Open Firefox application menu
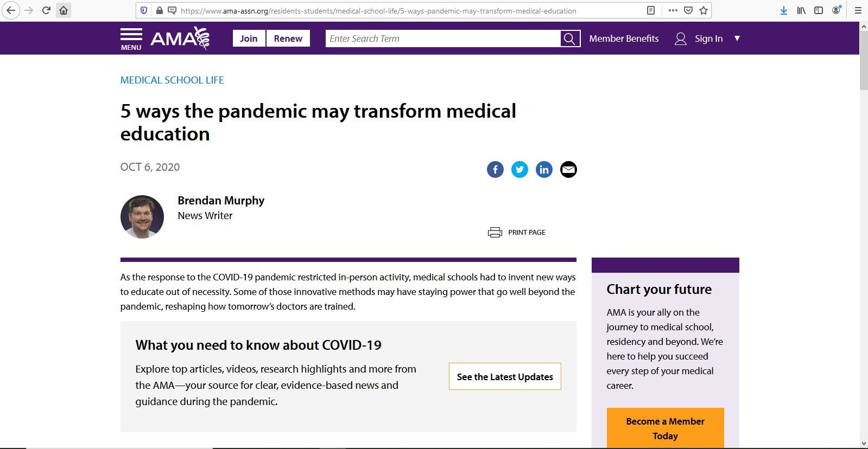This screenshot has height=449, width=868. click(858, 10)
